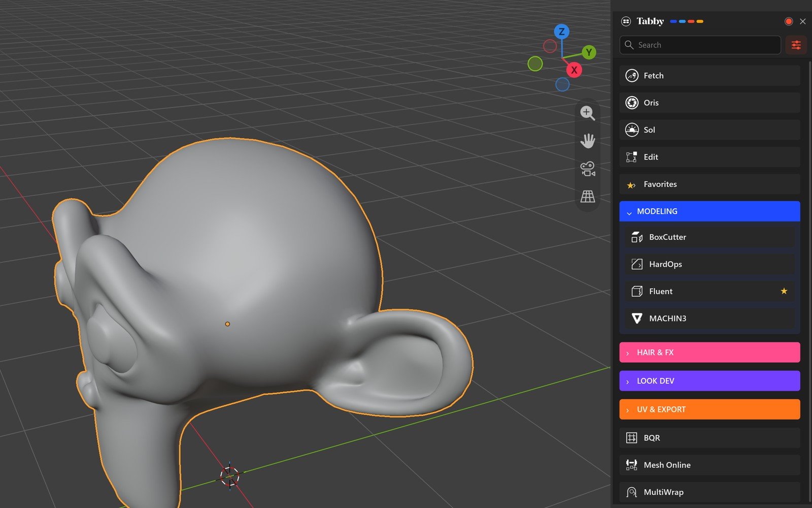Open the Edit tab entry
812x508 pixels.
709,157
